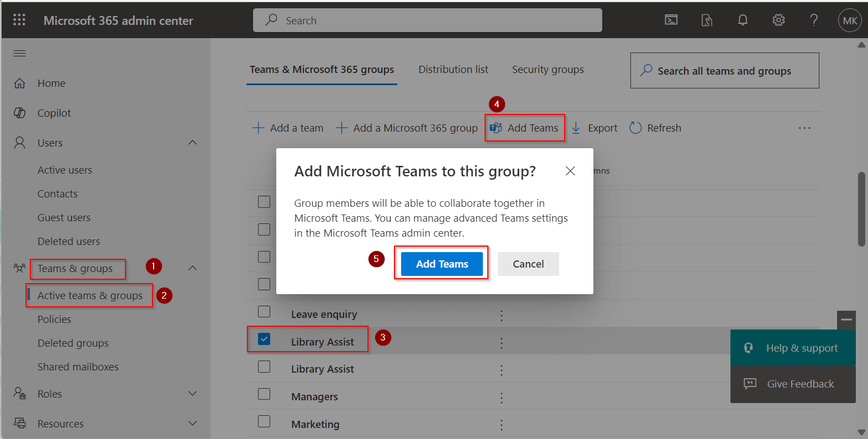Open more actions for Managers row
The height and width of the screenshot is (439, 868).
coord(501,398)
